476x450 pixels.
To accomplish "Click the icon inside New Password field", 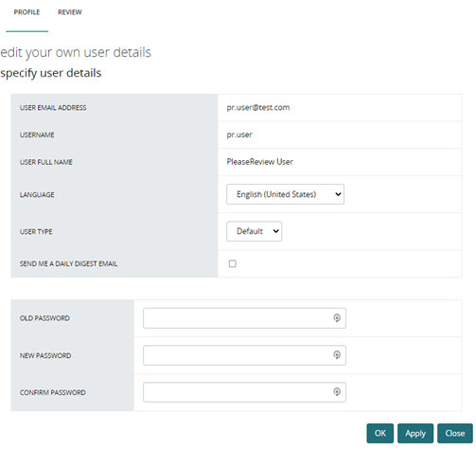I will click(x=337, y=355).
